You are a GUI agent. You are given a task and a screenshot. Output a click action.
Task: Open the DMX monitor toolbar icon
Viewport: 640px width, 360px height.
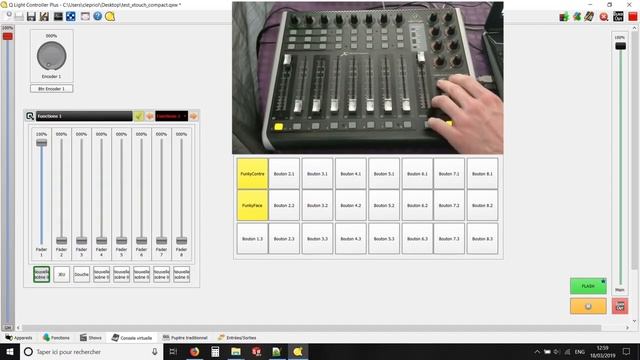click(x=58, y=16)
